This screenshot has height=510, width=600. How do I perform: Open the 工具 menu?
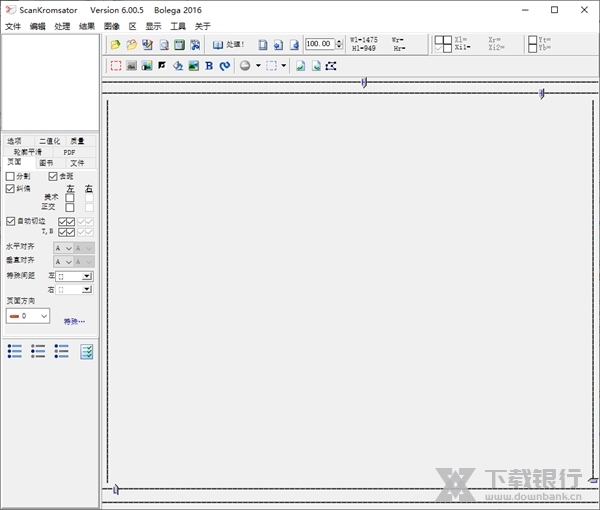tap(178, 26)
